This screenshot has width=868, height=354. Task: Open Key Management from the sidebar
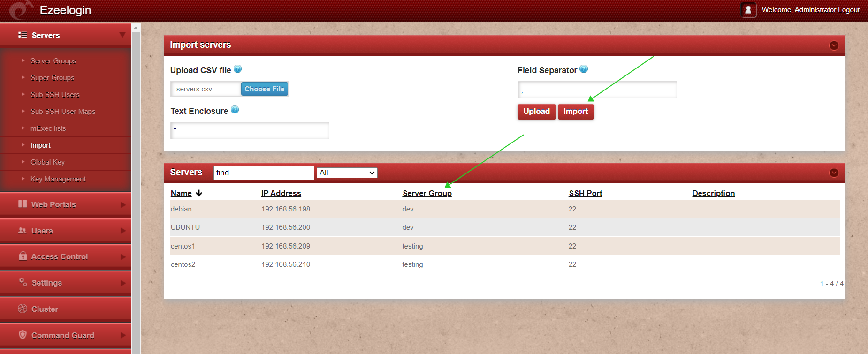click(58, 179)
